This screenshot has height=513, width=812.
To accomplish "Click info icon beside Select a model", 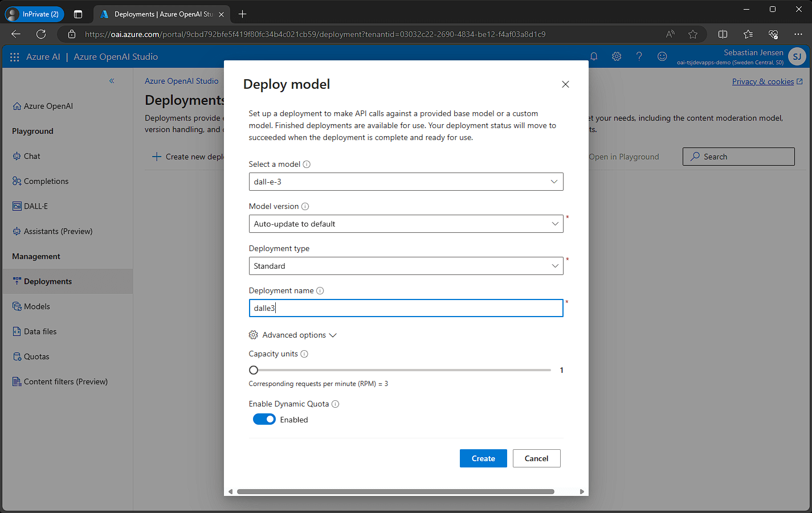I will point(307,165).
